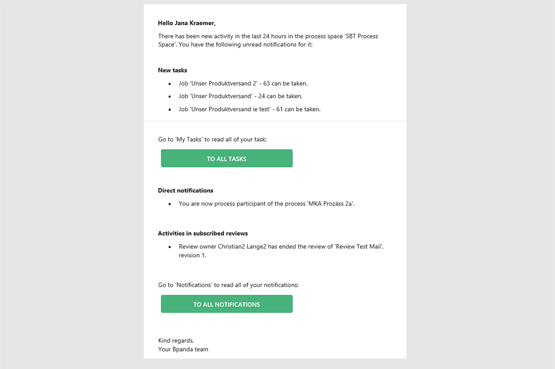The image size is (555, 369).
Task: Click the Kind regards closing line
Action: coord(176,341)
